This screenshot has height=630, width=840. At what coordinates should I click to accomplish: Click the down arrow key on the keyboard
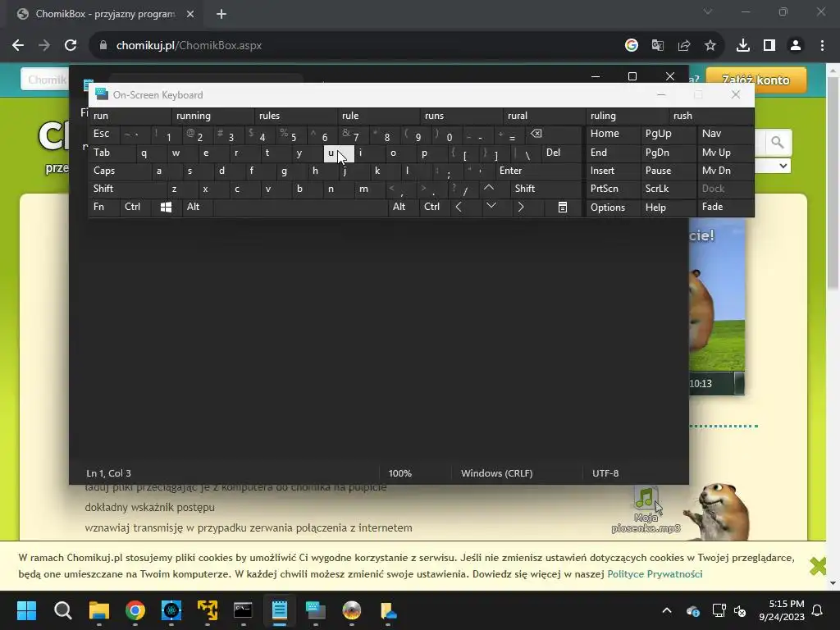[491, 206]
